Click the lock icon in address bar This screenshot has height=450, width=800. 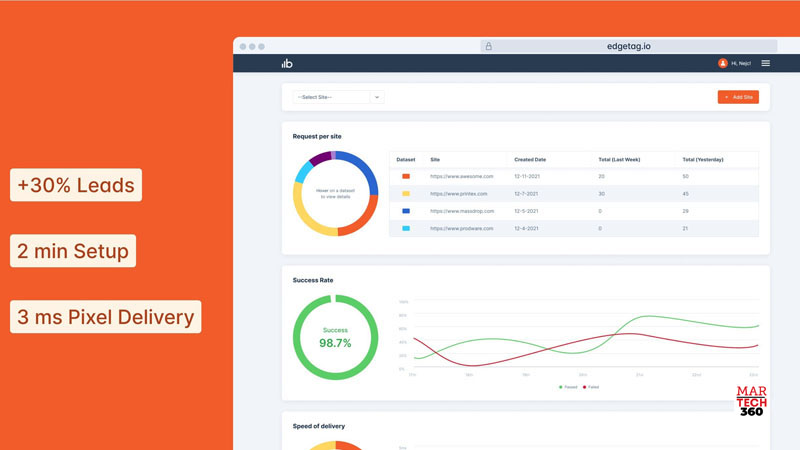(488, 46)
